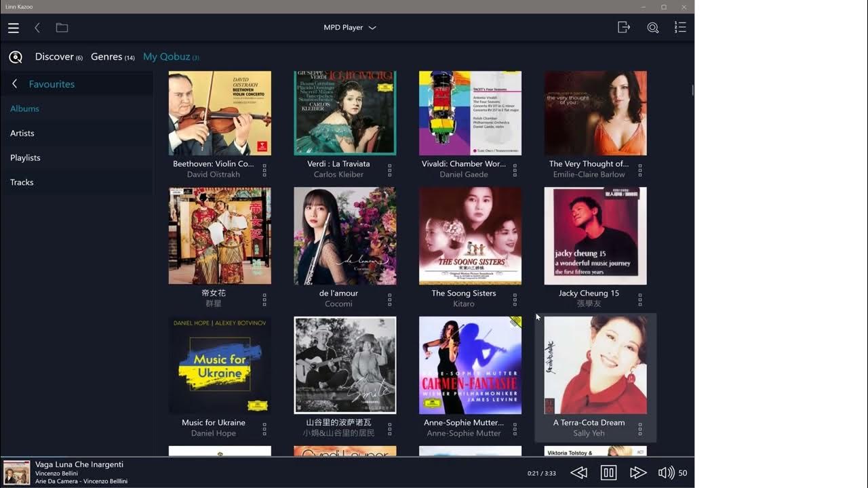Image resolution: width=868 pixels, height=488 pixels.
Task: Open the 帝女花 album cover
Action: [220, 236]
